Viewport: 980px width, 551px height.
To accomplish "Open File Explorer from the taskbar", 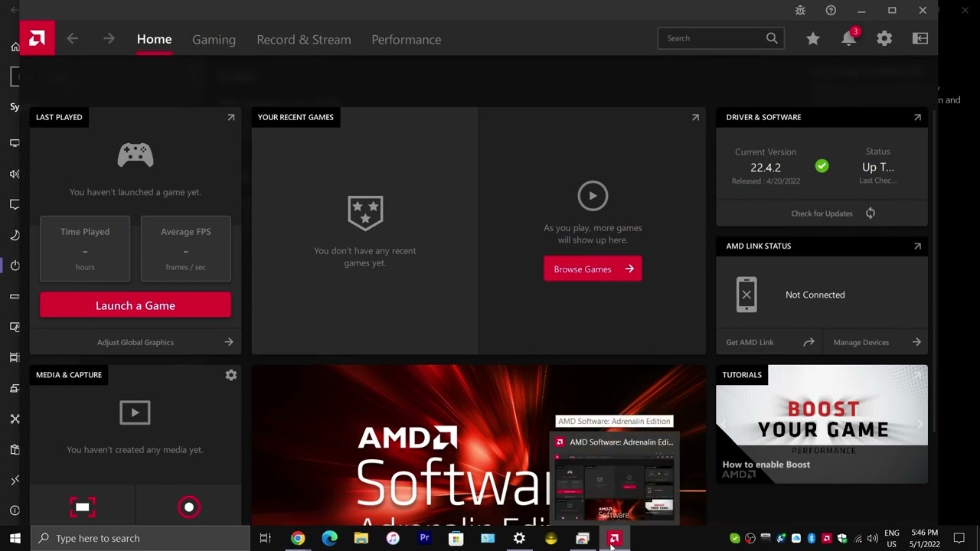I will pos(361,538).
